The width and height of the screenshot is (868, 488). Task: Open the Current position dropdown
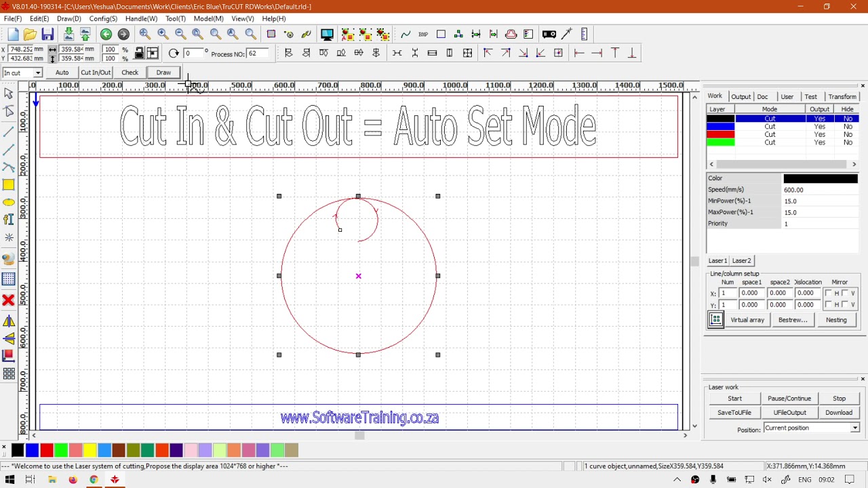click(x=855, y=428)
